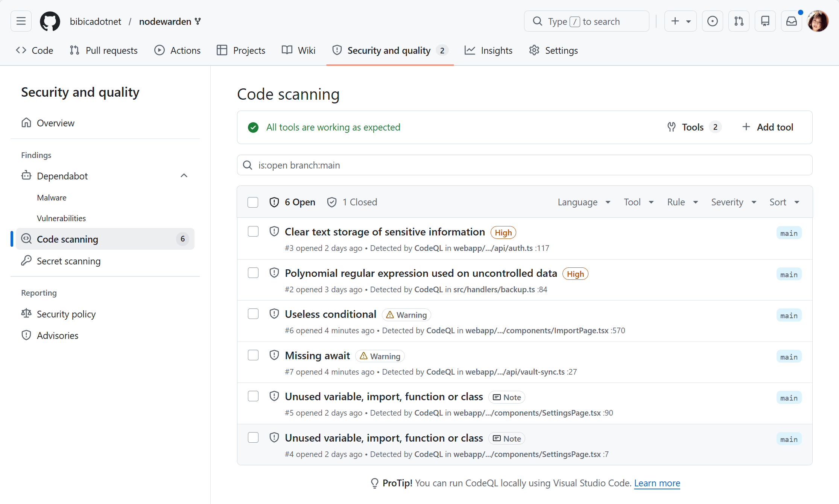Switch to the Insights tab
This screenshot has height=504, width=839.
pos(488,50)
